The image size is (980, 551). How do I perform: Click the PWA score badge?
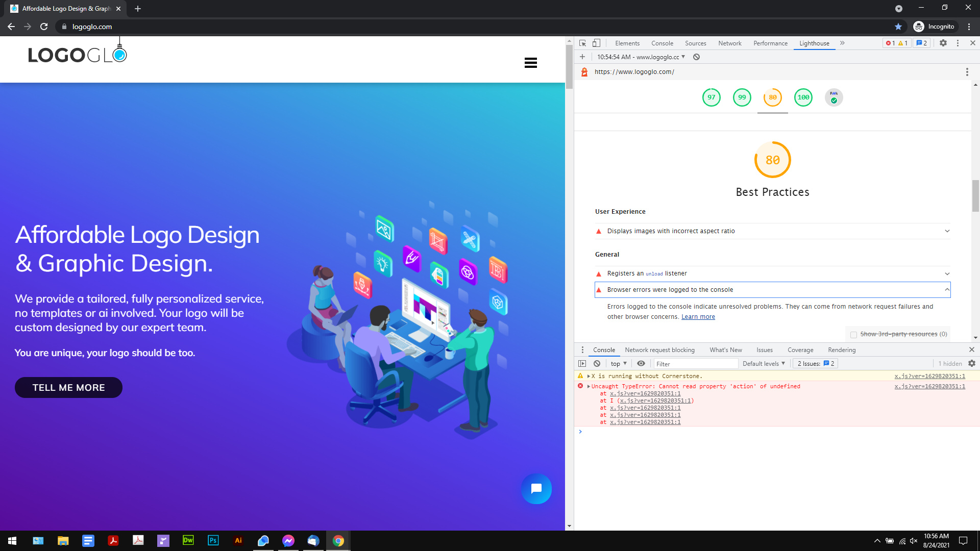[x=834, y=97]
